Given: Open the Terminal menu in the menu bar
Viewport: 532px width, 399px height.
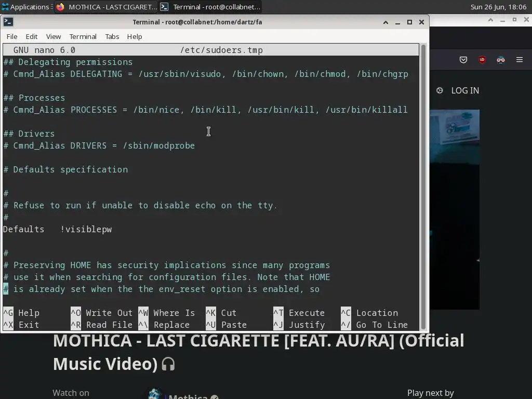Looking at the screenshot, I should tap(83, 37).
